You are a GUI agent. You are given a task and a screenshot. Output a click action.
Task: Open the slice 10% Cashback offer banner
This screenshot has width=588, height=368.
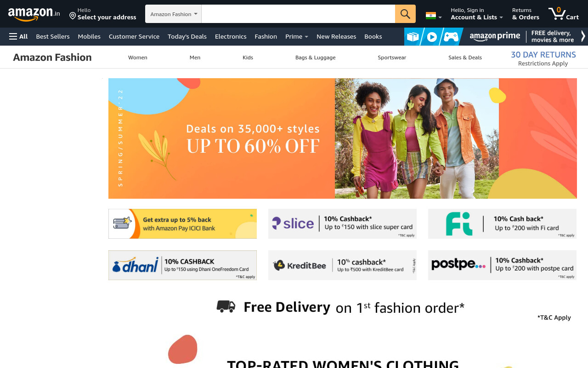coord(342,224)
